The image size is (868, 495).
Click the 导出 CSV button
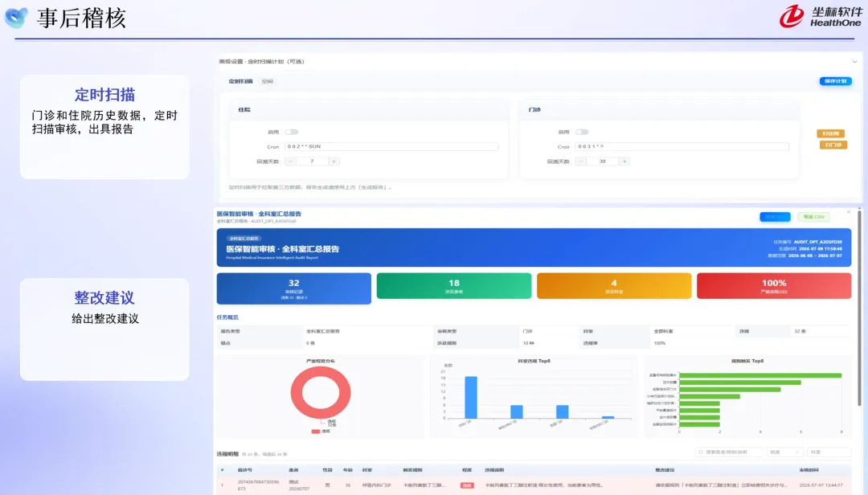pos(813,217)
